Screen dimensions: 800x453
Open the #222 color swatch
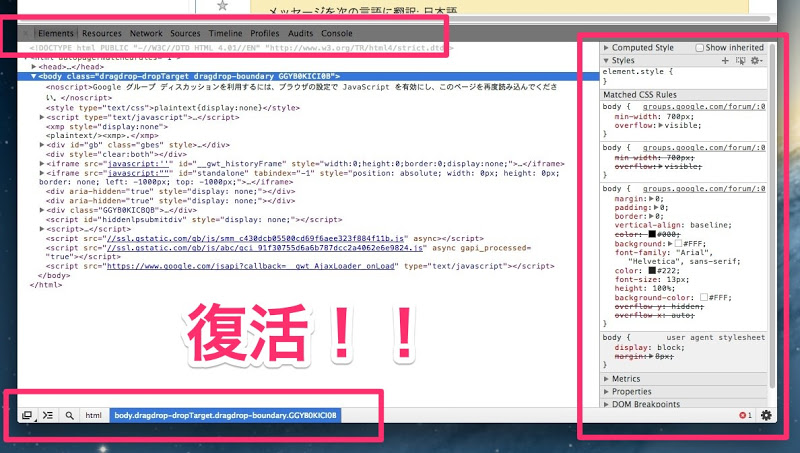[652, 271]
